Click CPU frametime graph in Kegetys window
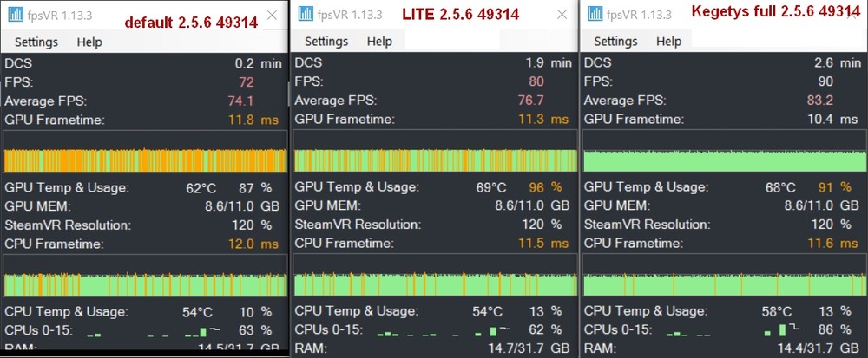Viewport: 868px width, 358px height. pyautogui.click(x=723, y=284)
